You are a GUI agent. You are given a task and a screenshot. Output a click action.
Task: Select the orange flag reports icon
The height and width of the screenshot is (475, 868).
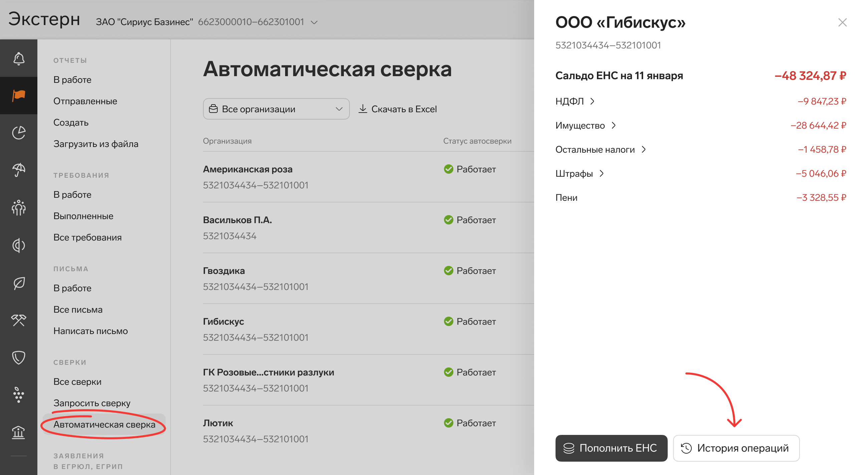pos(19,96)
